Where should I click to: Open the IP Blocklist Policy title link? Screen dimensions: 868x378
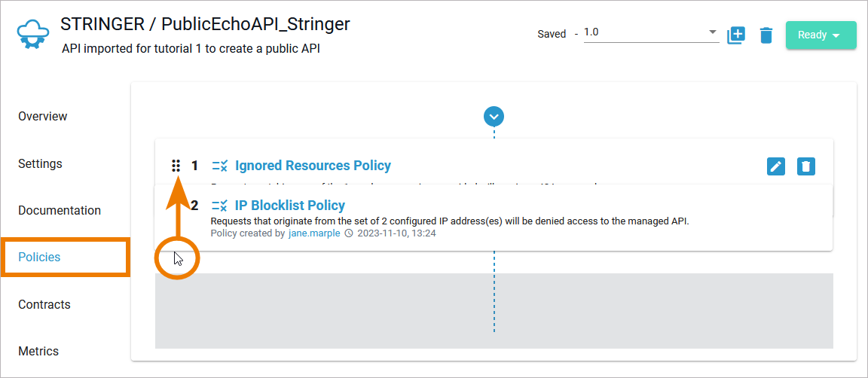[290, 206]
